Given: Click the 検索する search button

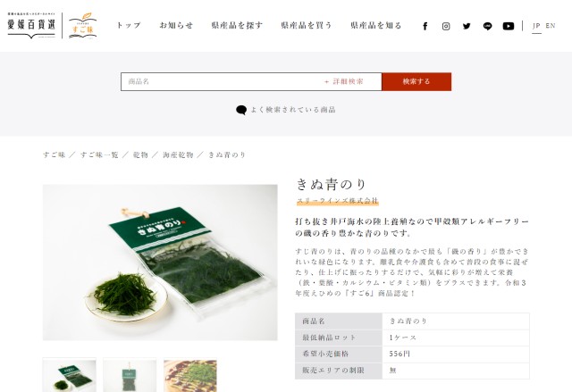Looking at the screenshot, I should click(416, 81).
